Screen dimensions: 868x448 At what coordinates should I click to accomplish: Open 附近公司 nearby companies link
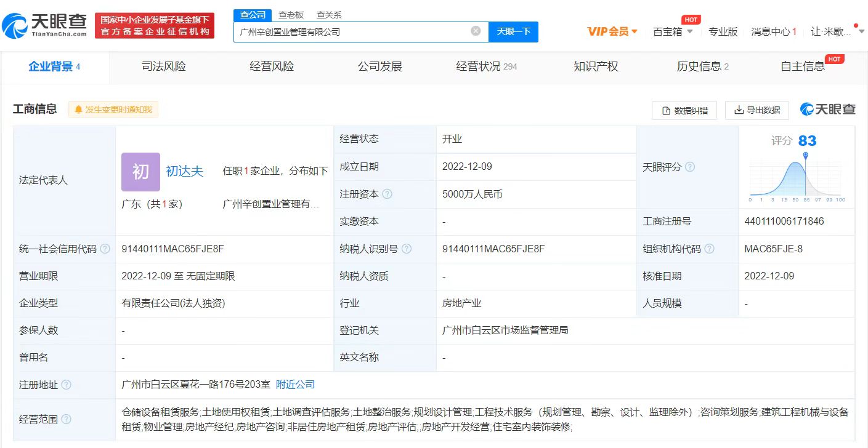295,385
